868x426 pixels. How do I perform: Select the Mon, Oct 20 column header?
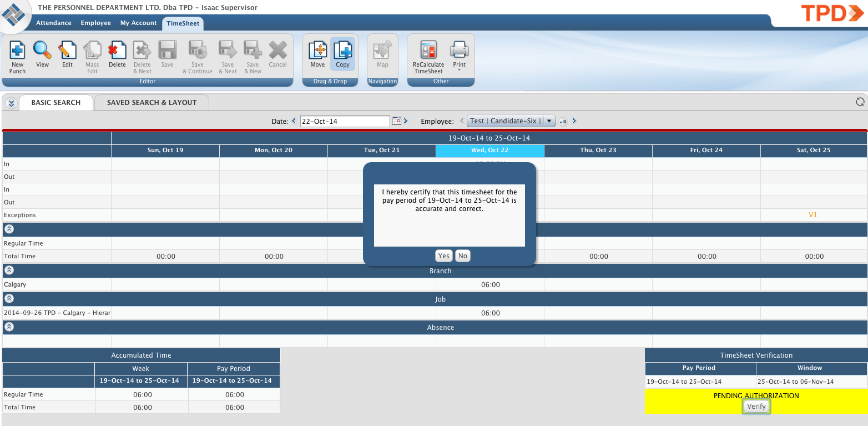[274, 151]
